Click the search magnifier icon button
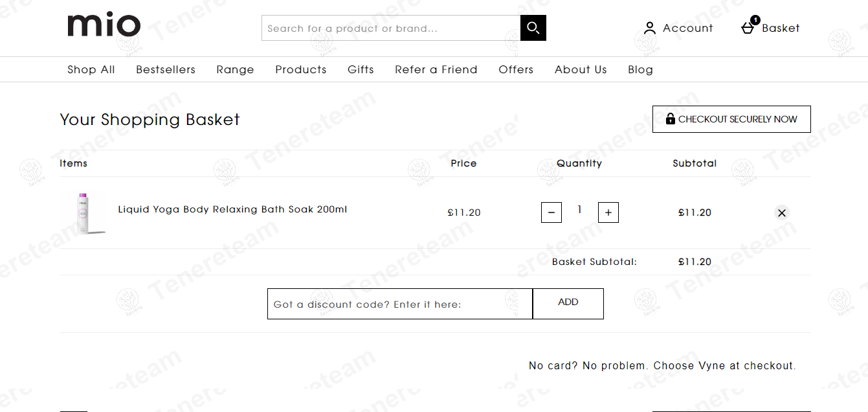868x412 pixels. [x=533, y=28]
